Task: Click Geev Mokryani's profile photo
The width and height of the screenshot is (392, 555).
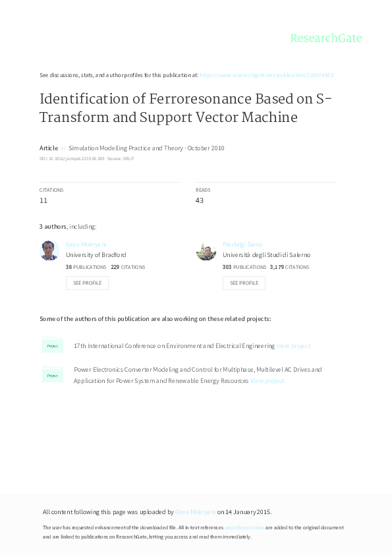Action: coord(49,250)
